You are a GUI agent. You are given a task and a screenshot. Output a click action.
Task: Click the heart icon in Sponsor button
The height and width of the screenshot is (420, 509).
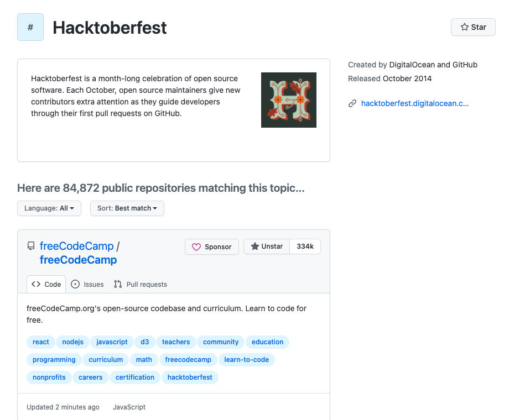coord(196,247)
